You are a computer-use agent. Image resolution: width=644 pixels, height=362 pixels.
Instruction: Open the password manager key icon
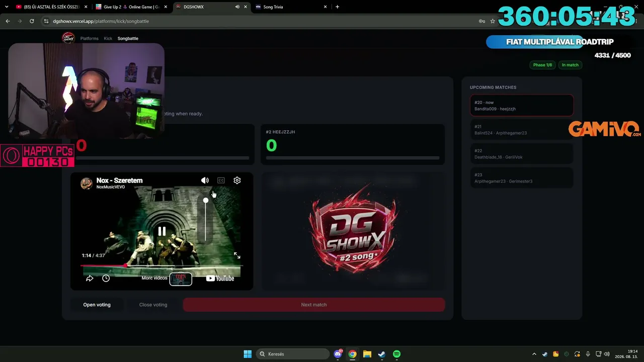(x=481, y=21)
